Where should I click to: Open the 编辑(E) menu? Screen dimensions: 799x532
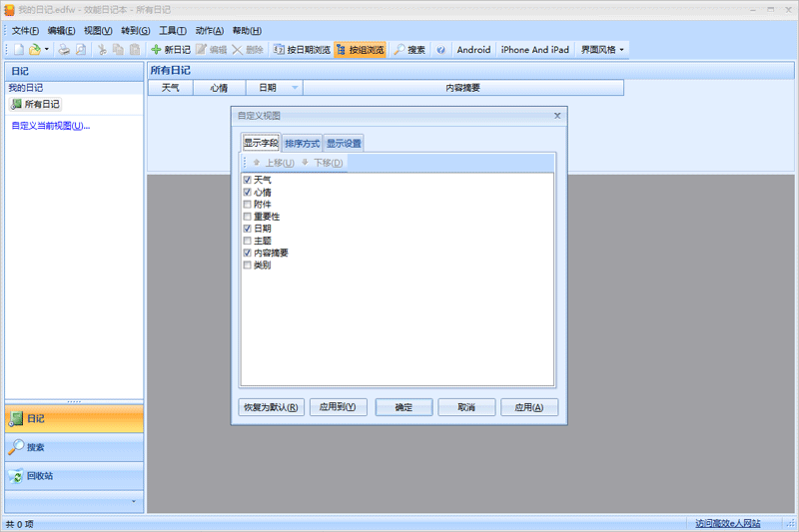pos(61,31)
